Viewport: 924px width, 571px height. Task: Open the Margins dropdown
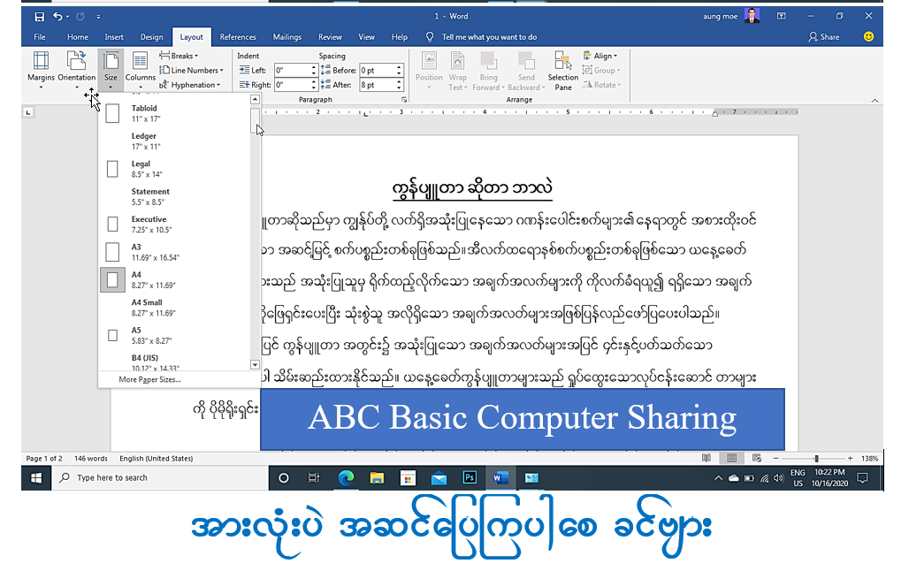[x=41, y=70]
